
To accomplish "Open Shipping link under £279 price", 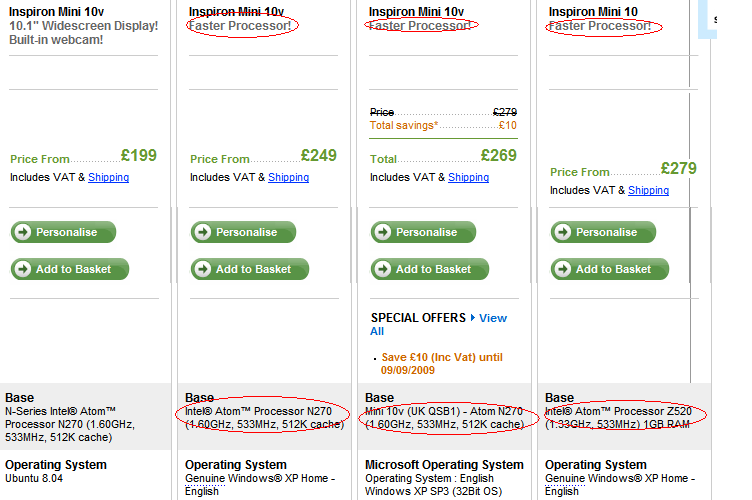I will tap(648, 190).
